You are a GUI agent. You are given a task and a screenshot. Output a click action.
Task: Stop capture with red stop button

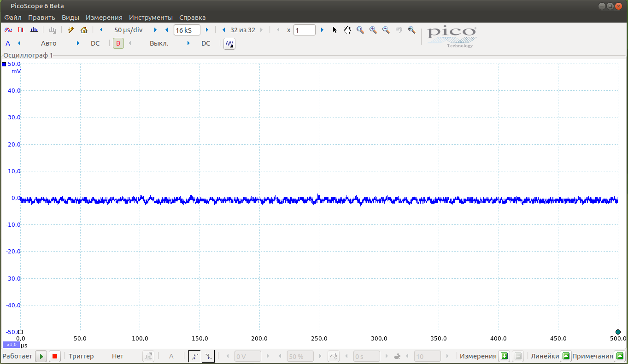click(x=54, y=356)
